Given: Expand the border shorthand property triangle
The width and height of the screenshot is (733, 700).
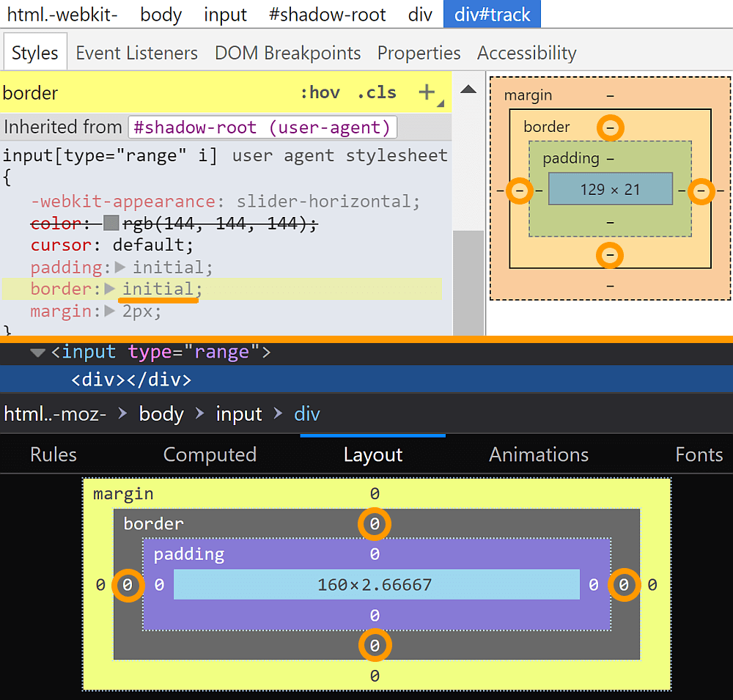Looking at the screenshot, I should [x=111, y=289].
